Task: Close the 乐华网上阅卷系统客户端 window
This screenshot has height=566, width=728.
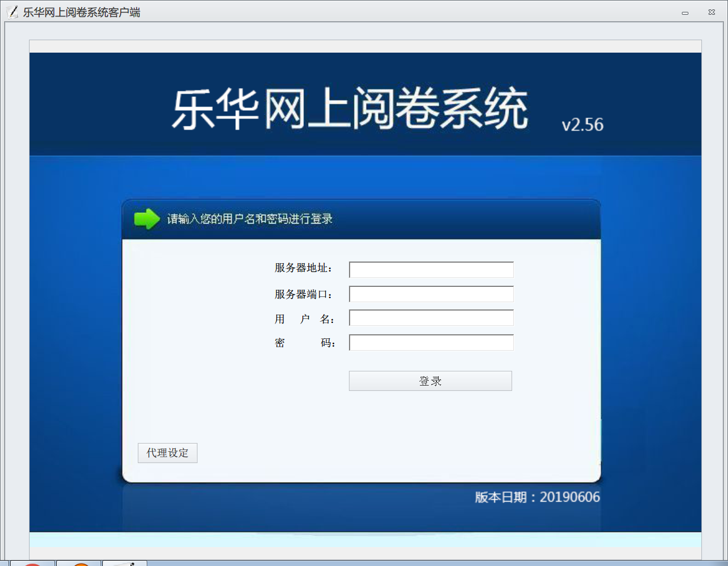Action: [711, 12]
